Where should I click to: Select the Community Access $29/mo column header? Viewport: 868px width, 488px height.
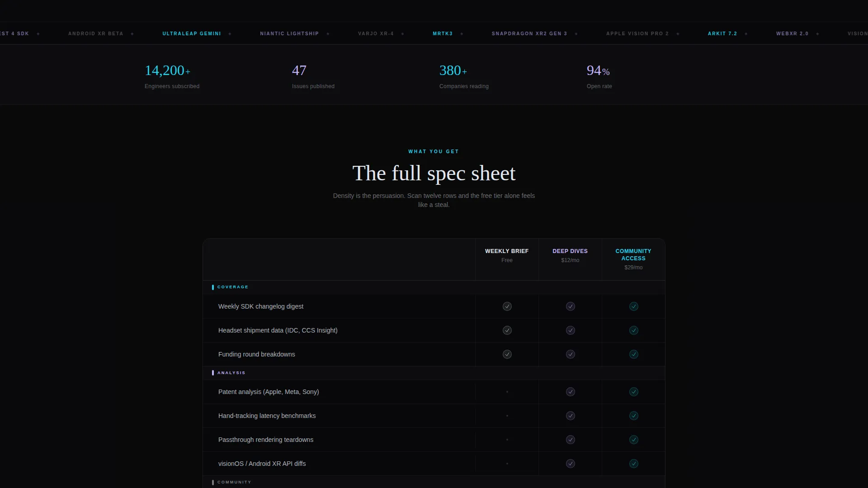633,259
